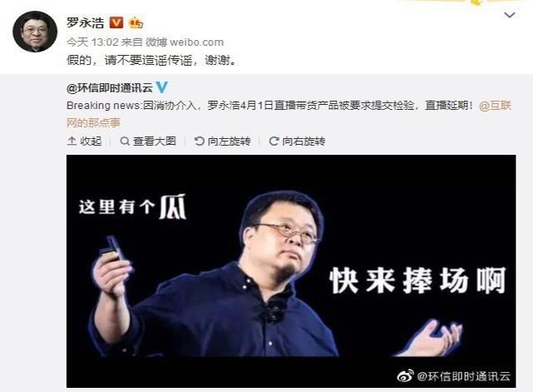Screen dimensions: 533x392
Task: Rotate the image right with 向右旋转
Action: tap(297, 141)
